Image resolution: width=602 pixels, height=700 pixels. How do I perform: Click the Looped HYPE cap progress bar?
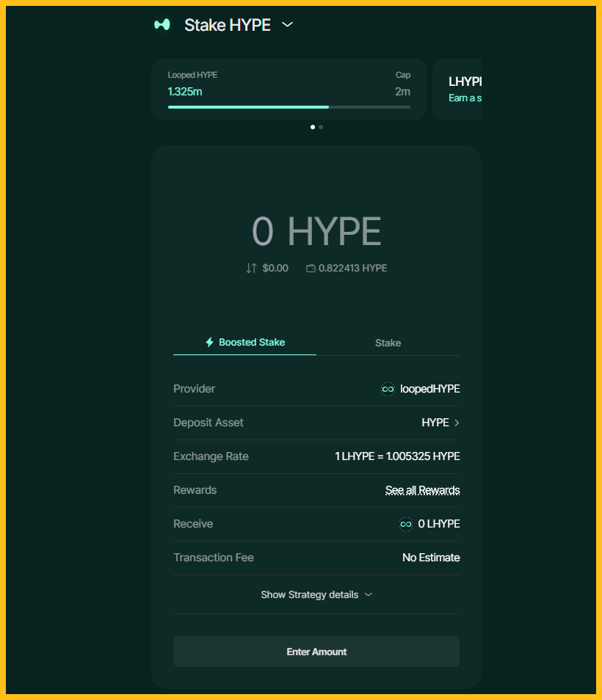point(289,106)
